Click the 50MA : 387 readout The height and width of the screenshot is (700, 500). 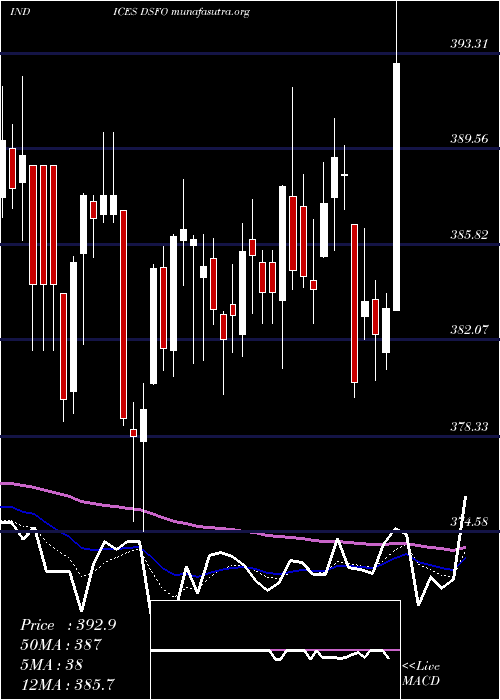[x=61, y=645]
